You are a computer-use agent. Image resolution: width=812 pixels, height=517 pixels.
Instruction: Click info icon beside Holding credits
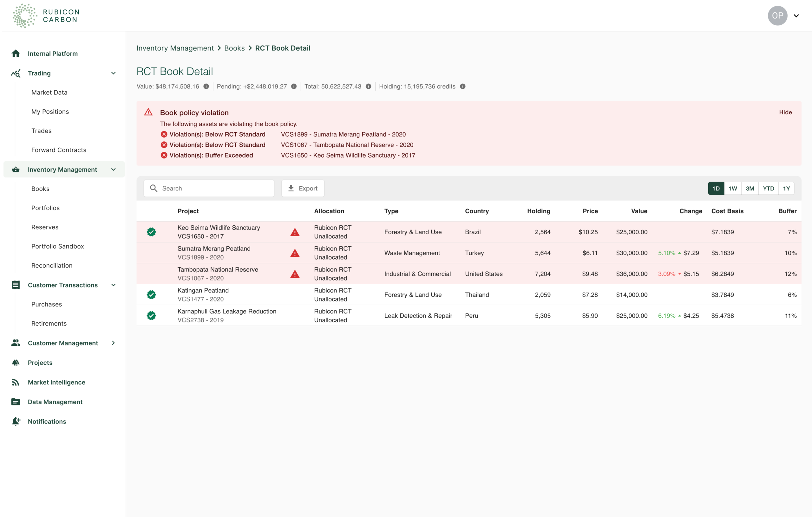[x=463, y=87]
